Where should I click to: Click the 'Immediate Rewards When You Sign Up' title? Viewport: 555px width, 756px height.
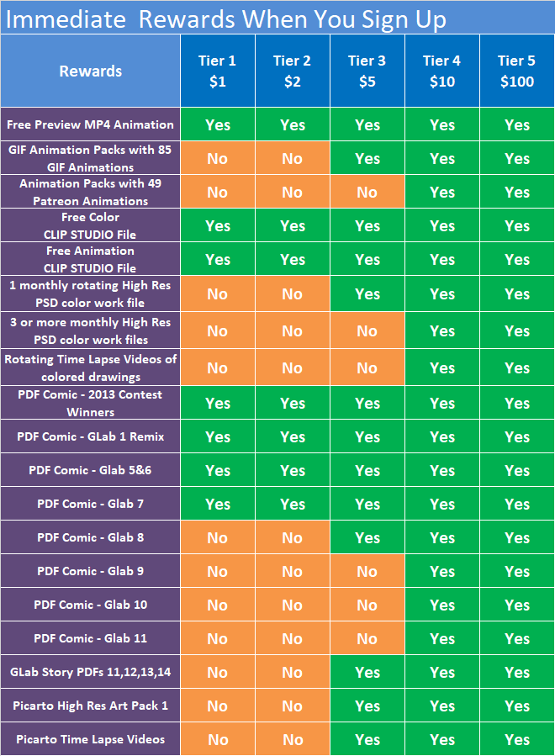[225, 19]
